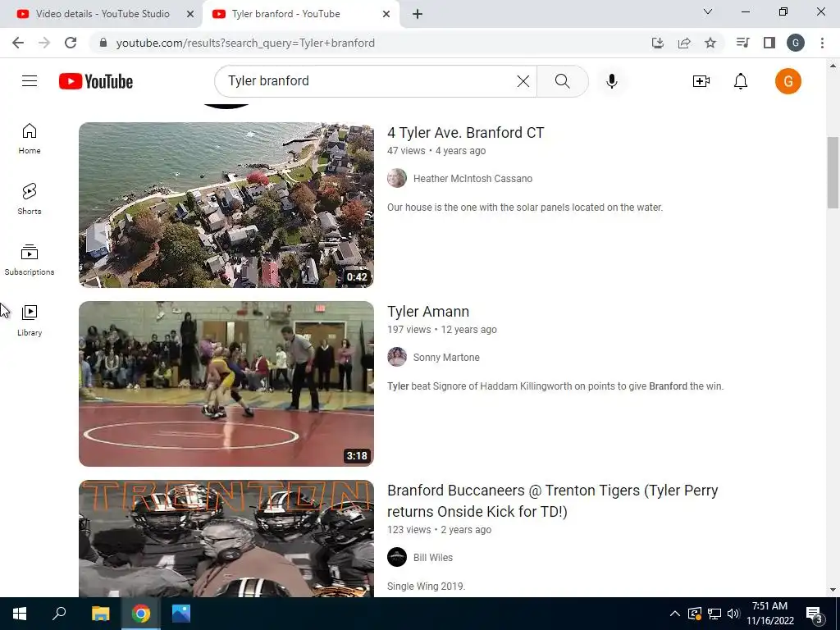Open the 4 Tyler Ave. Branford CT video title
The width and height of the screenshot is (840, 630).
466,132
